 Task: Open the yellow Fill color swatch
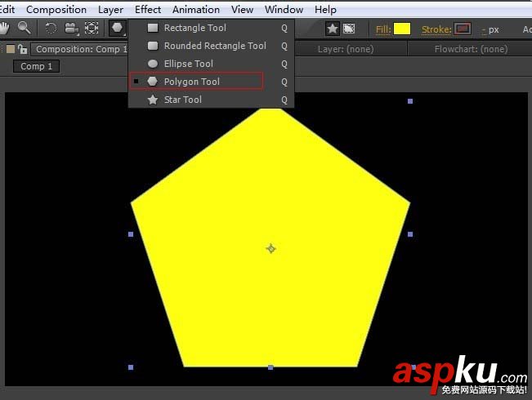[402, 29]
